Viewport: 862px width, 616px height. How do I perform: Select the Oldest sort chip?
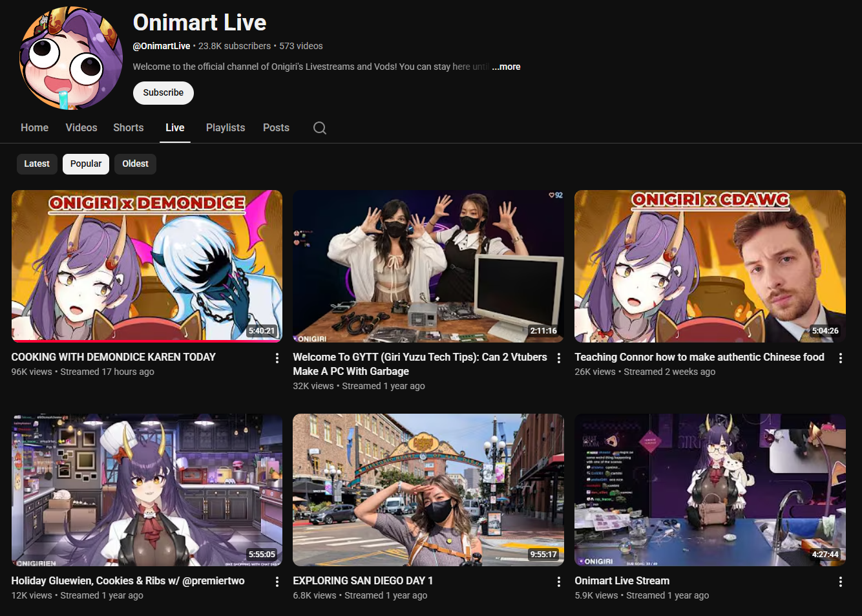pyautogui.click(x=136, y=164)
